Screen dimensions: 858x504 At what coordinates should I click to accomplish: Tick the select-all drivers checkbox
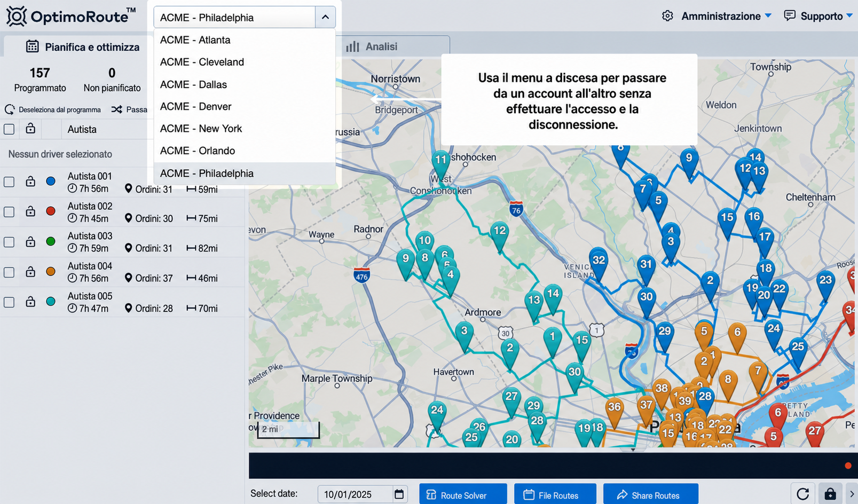[9, 129]
